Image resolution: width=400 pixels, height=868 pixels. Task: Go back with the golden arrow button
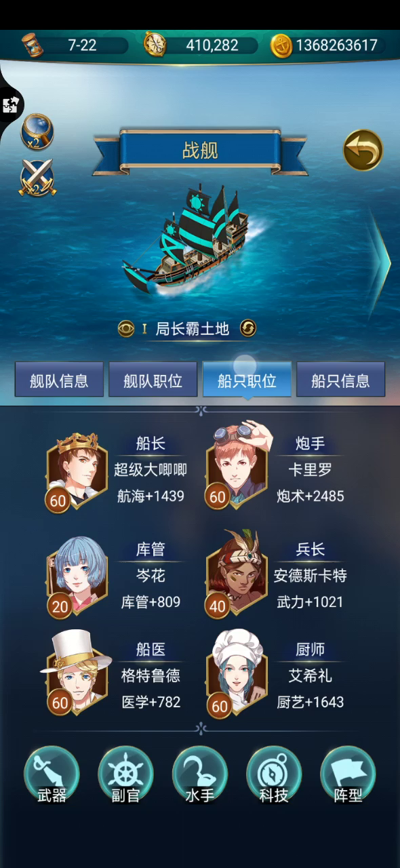coord(363,150)
